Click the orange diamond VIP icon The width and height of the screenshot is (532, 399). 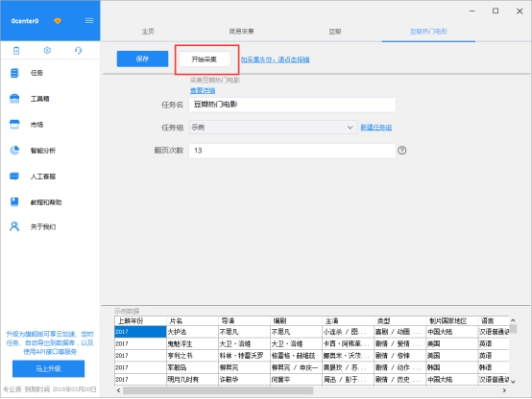coord(58,21)
